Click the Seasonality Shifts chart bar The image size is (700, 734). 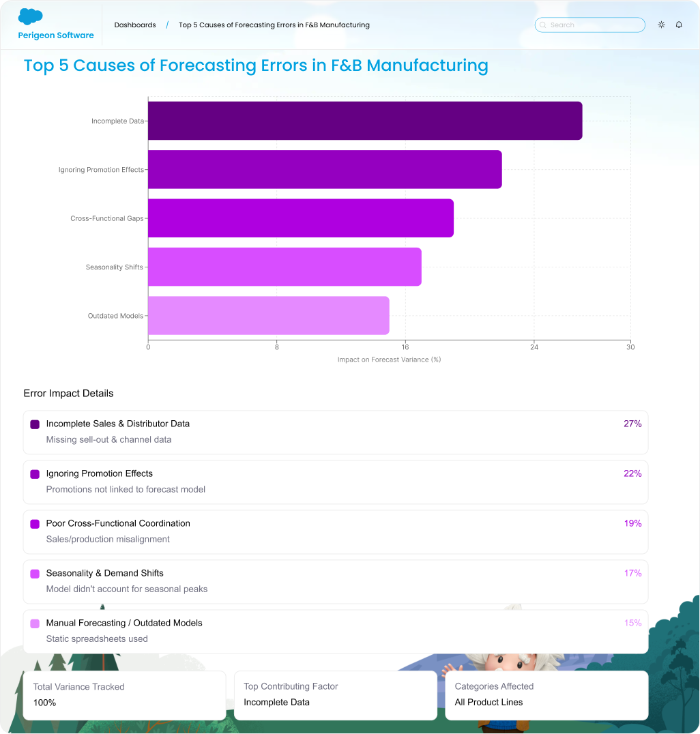tap(285, 267)
